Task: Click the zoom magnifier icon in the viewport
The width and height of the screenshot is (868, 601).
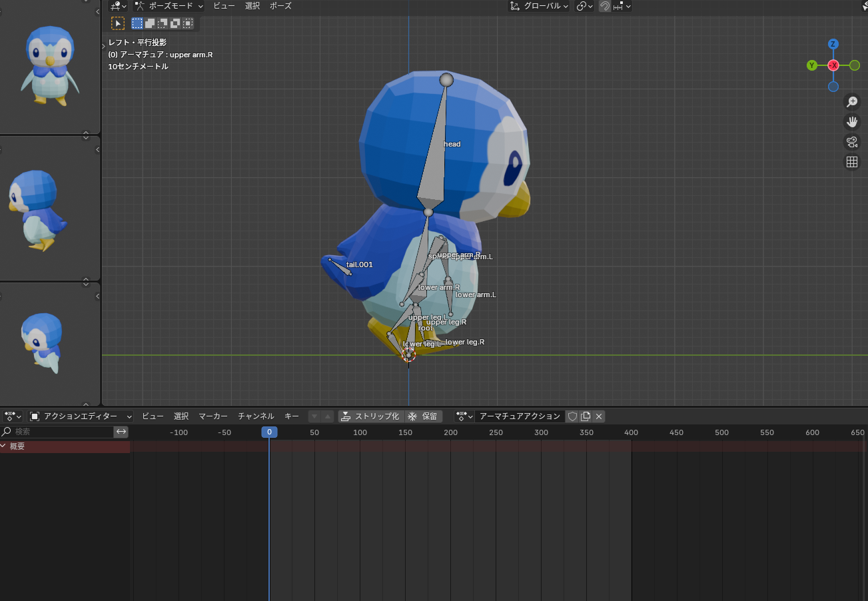Action: tap(851, 102)
